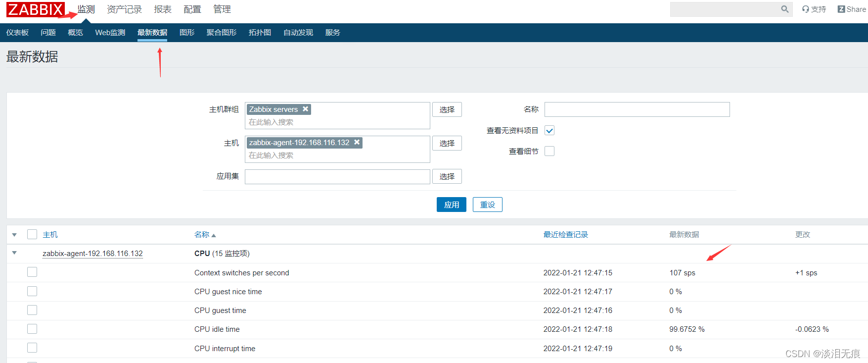Open the 资产记录 inventory menu
Viewport: 868px width, 363px height.
click(124, 9)
